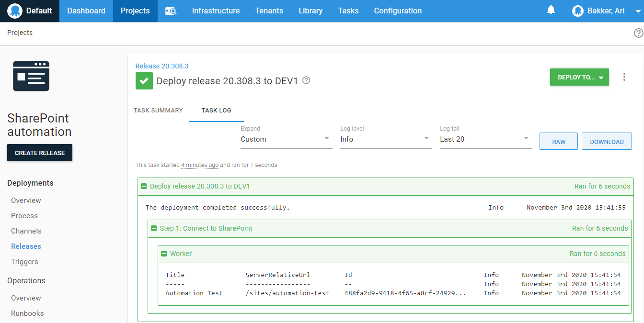
Task: Open the notifications bell
Action: point(551,11)
